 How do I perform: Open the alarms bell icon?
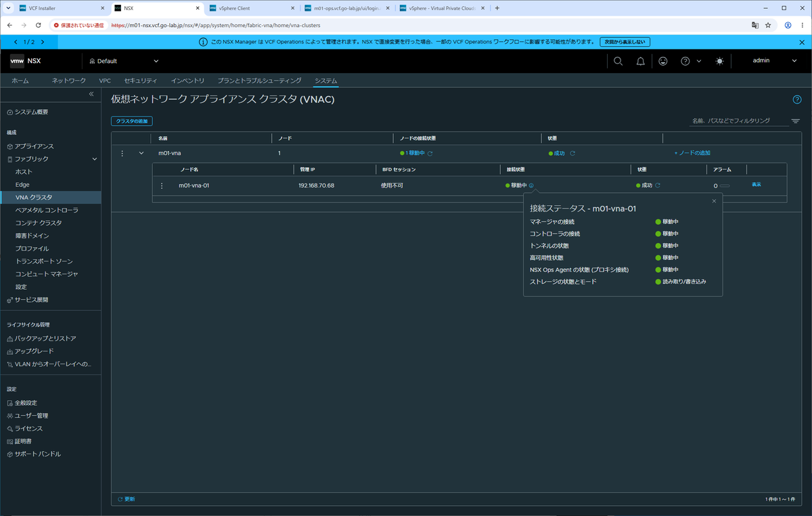(x=640, y=61)
